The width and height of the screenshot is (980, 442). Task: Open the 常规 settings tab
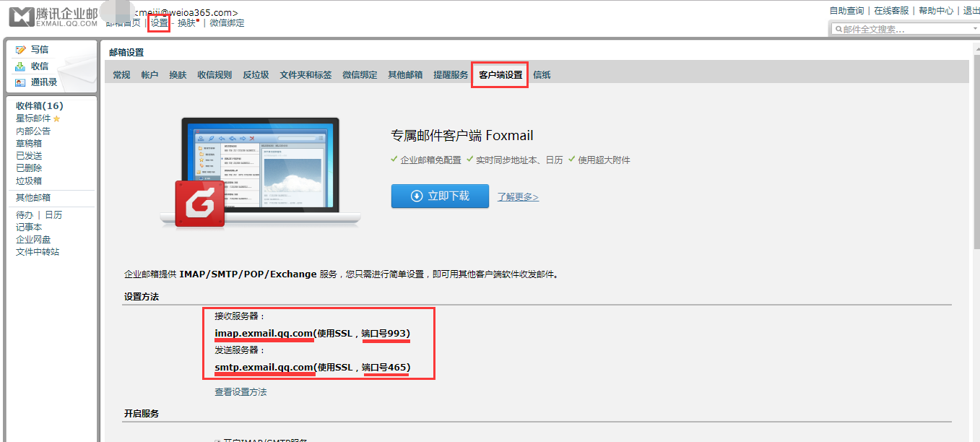121,75
